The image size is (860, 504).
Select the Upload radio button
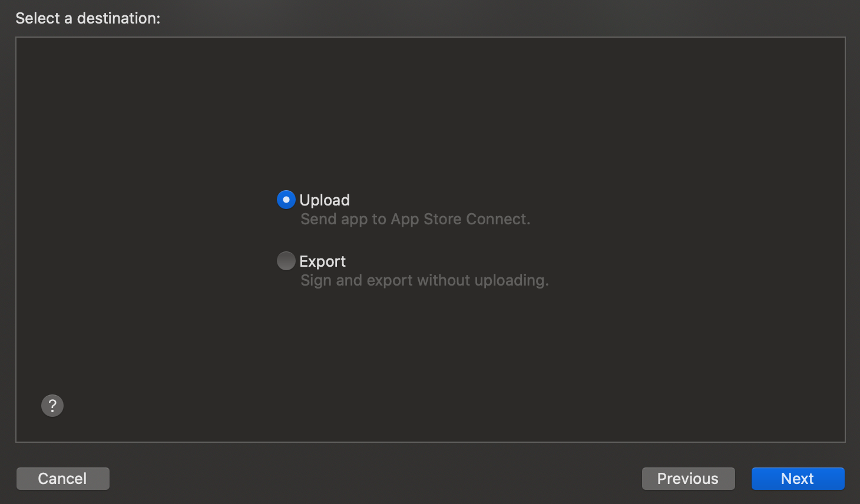pos(286,200)
